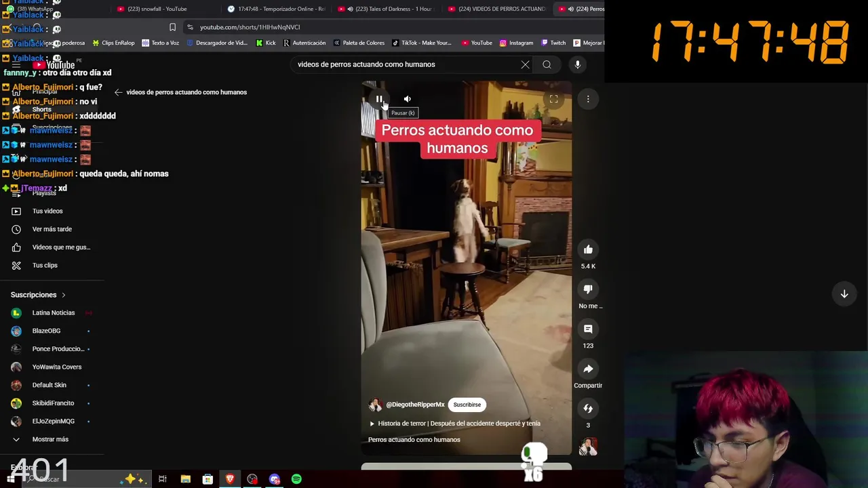Open Autenticación bookmark
The height and width of the screenshot is (488, 868).
point(304,43)
